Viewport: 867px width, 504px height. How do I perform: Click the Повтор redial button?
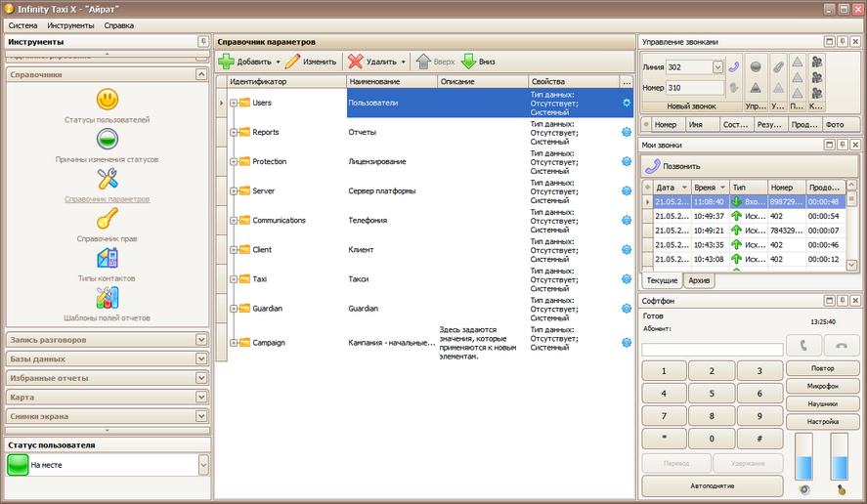point(823,368)
